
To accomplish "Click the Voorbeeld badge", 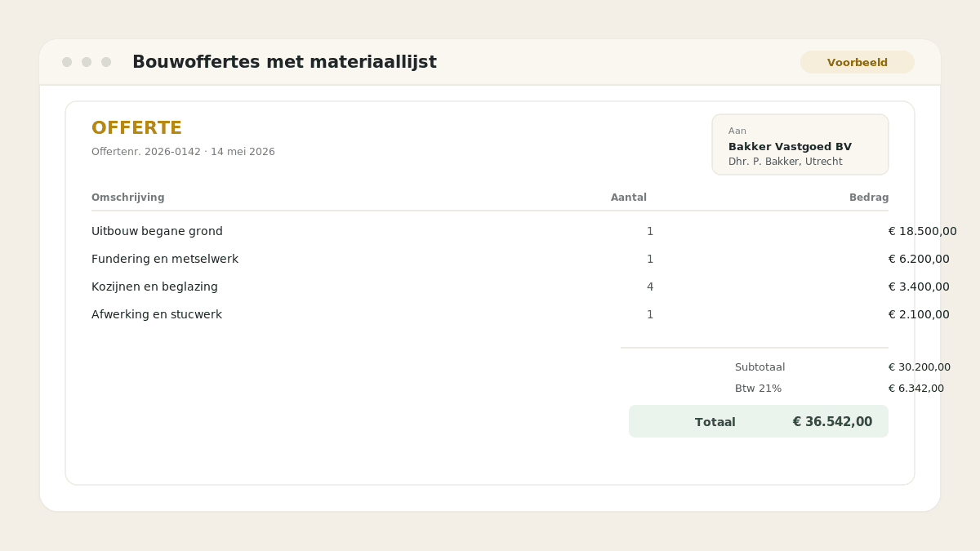I will pyautogui.click(x=857, y=62).
